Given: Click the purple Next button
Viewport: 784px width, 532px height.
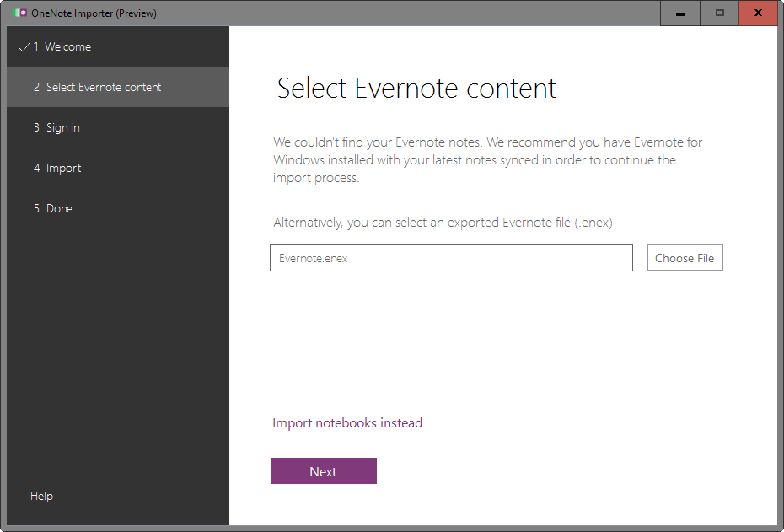Looking at the screenshot, I should [x=324, y=471].
